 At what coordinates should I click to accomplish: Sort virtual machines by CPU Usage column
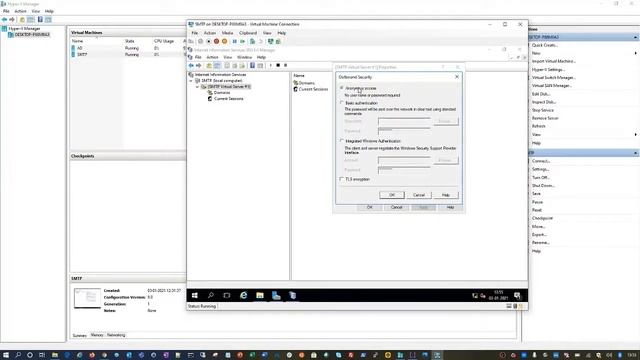pyautogui.click(x=164, y=41)
